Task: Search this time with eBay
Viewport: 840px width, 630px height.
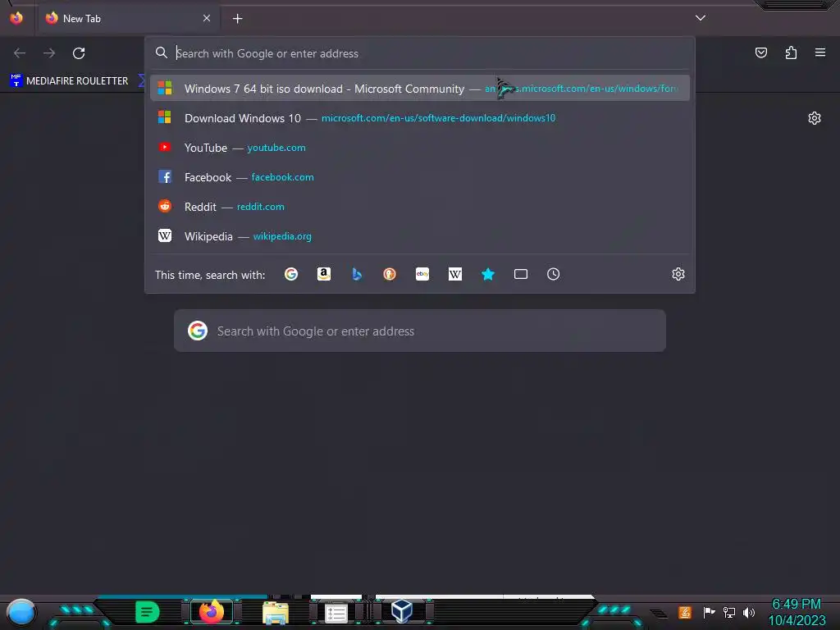Action: point(422,274)
